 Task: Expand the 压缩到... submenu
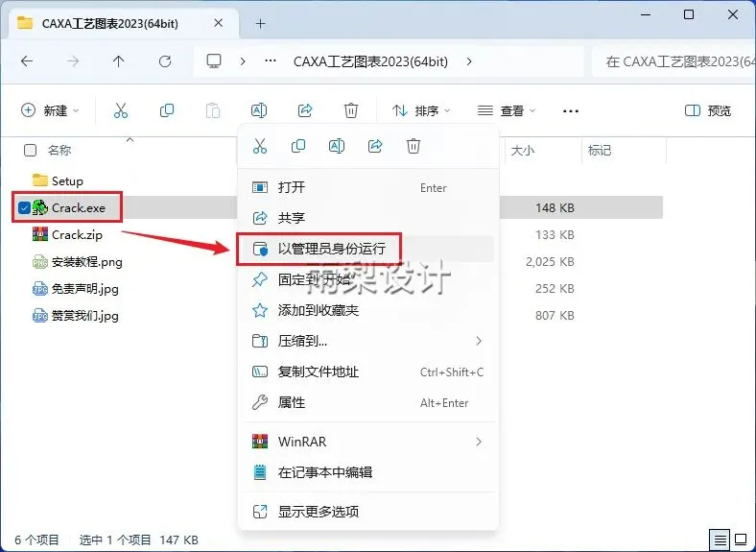[x=479, y=341]
